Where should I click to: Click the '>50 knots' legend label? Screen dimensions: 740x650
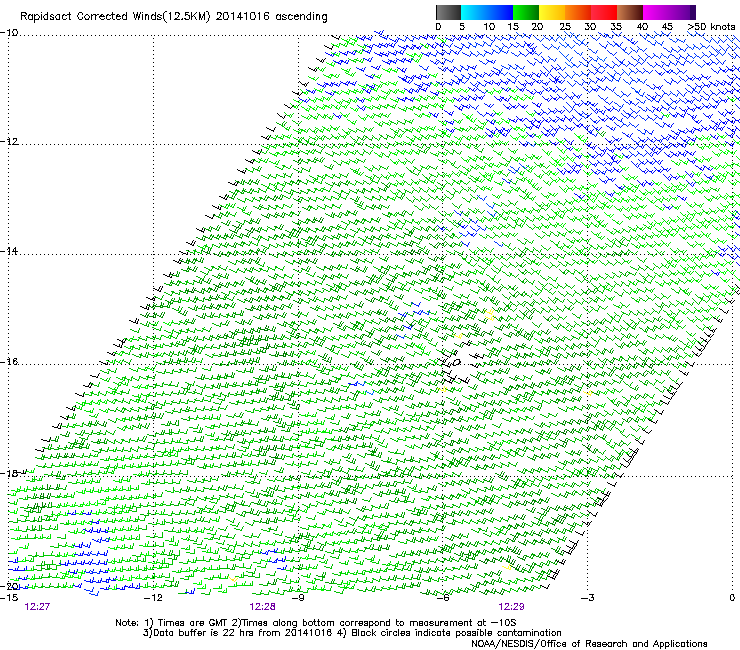pyautogui.click(x=711, y=27)
